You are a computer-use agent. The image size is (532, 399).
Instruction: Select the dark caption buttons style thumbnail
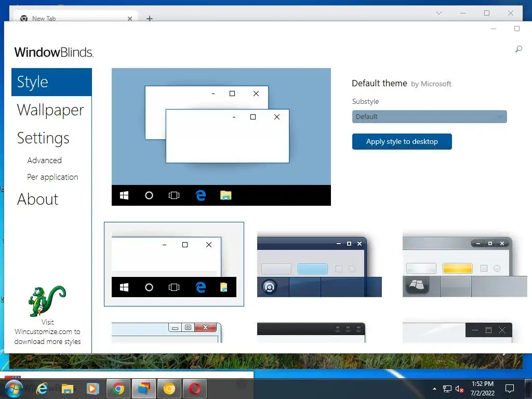tap(457, 332)
